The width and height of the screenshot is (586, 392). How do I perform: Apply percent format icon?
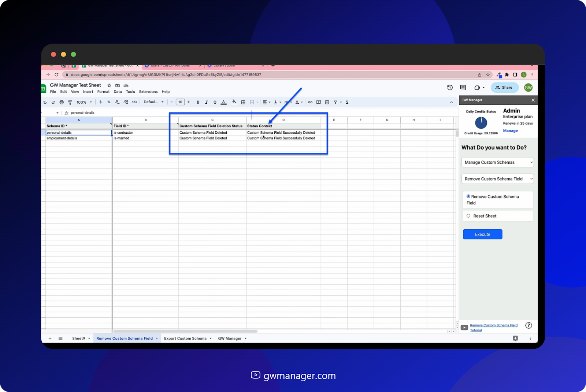109,102
